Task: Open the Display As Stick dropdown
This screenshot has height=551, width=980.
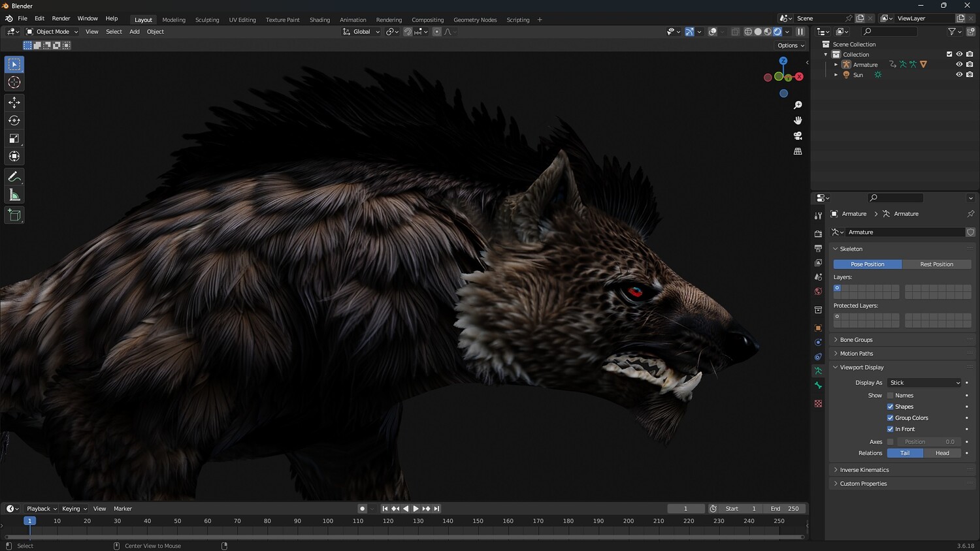Action: coord(924,383)
